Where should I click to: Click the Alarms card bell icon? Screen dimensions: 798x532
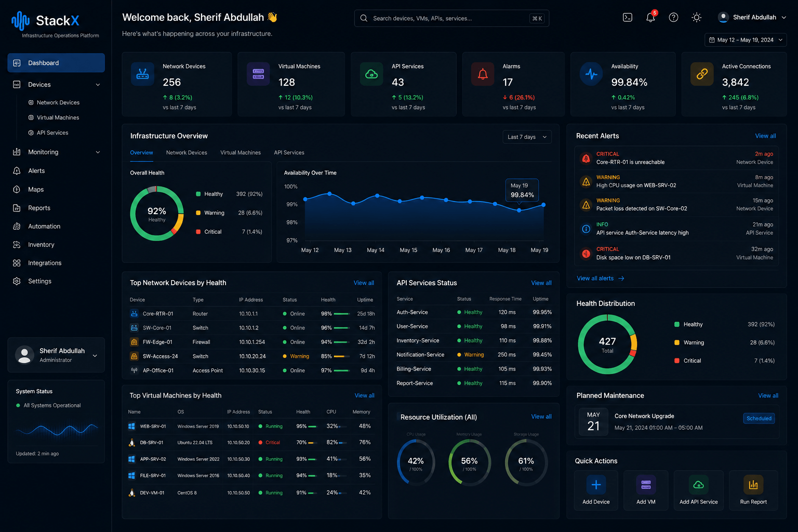[483, 74]
